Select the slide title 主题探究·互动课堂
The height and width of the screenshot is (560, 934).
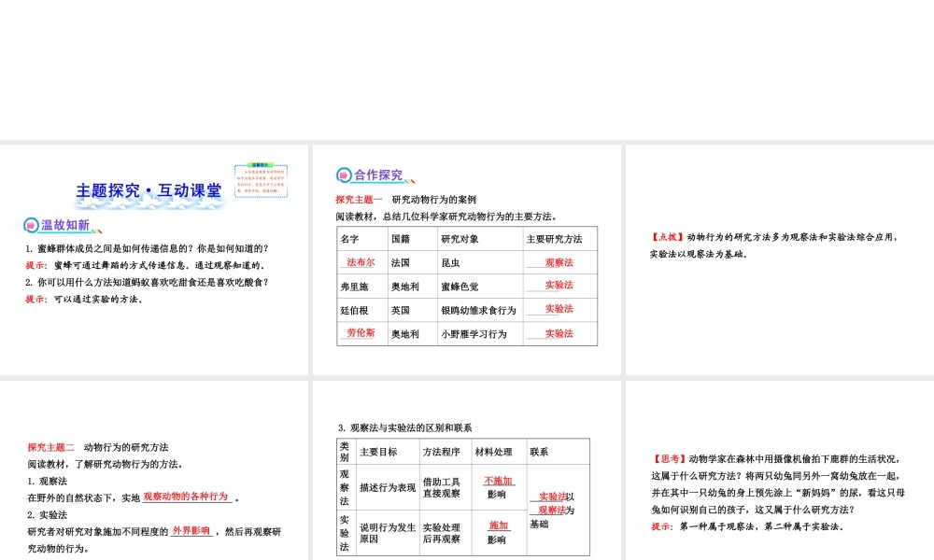click(149, 191)
